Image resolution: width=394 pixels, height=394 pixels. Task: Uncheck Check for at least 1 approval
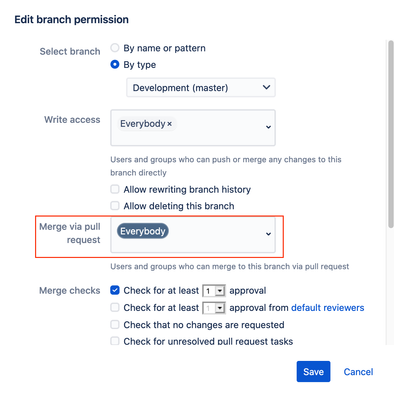pyautogui.click(x=115, y=290)
